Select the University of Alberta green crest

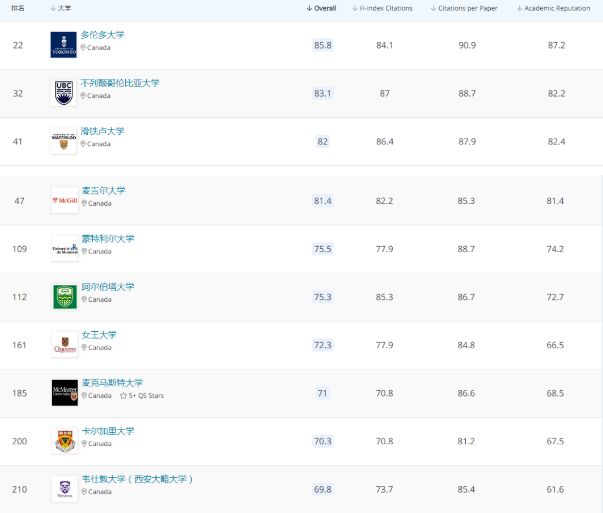(65, 296)
